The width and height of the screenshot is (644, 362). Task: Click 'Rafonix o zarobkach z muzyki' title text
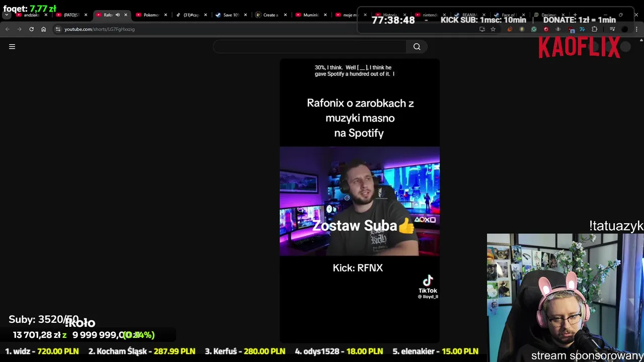[360, 118]
